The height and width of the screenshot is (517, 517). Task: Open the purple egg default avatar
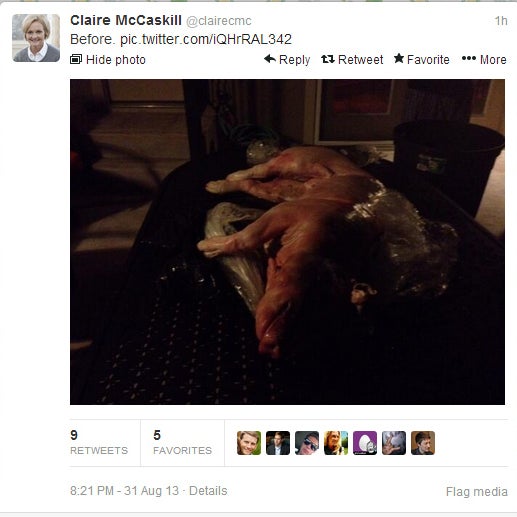365,443
